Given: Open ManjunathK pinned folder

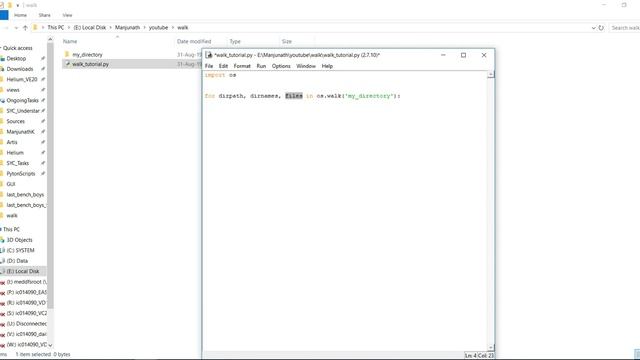Looking at the screenshot, I should tap(20, 132).
